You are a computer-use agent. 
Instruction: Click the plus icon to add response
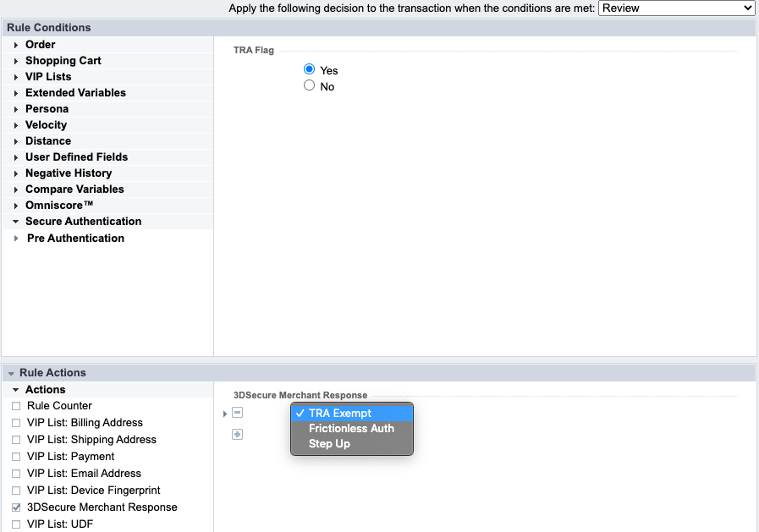pos(237,434)
